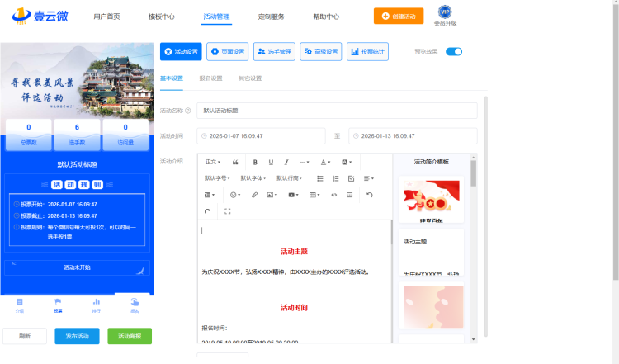Open the 正文 heading style dropdown
Screen dimensions: 619x364
[213, 162]
